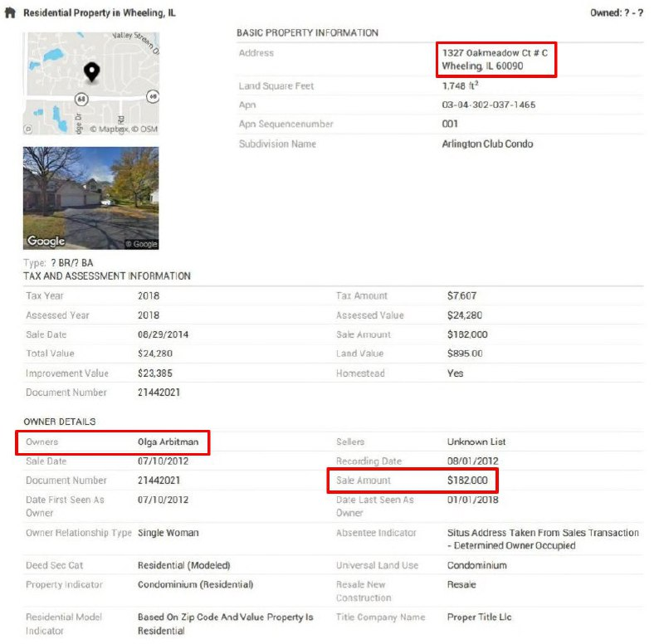The width and height of the screenshot is (664, 644).
Task: Select Assessed Year value 2018
Action: [x=149, y=315]
